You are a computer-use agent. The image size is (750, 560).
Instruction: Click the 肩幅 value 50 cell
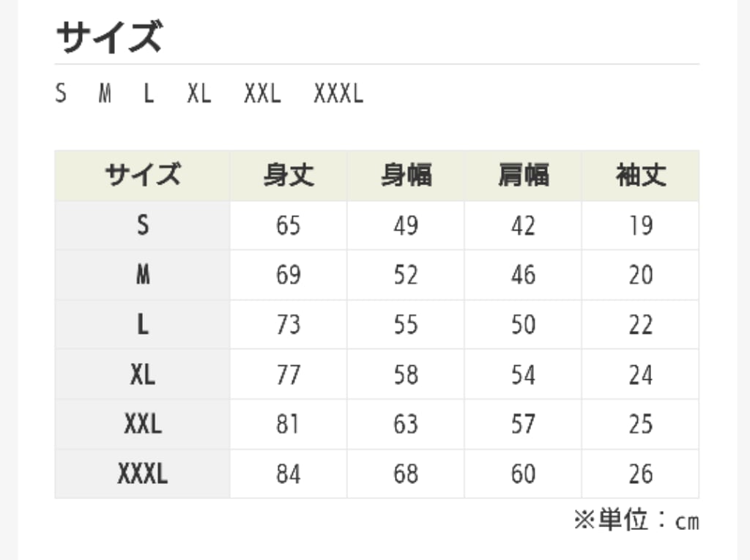pos(523,325)
